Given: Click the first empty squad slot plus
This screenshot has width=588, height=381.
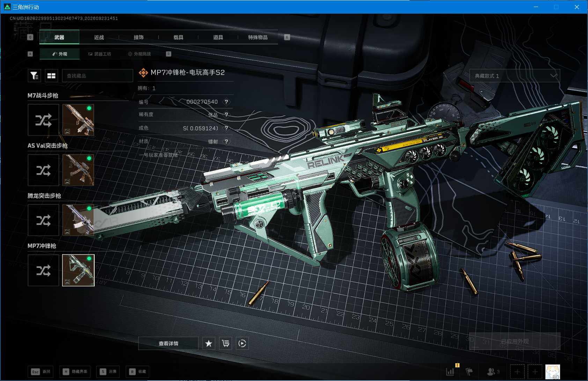Looking at the screenshot, I should [x=517, y=372].
